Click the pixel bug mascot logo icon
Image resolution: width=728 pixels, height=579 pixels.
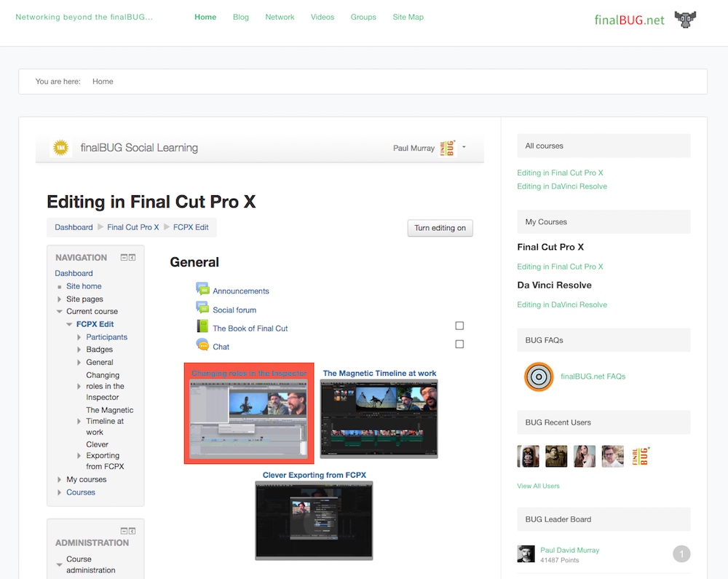coord(685,19)
